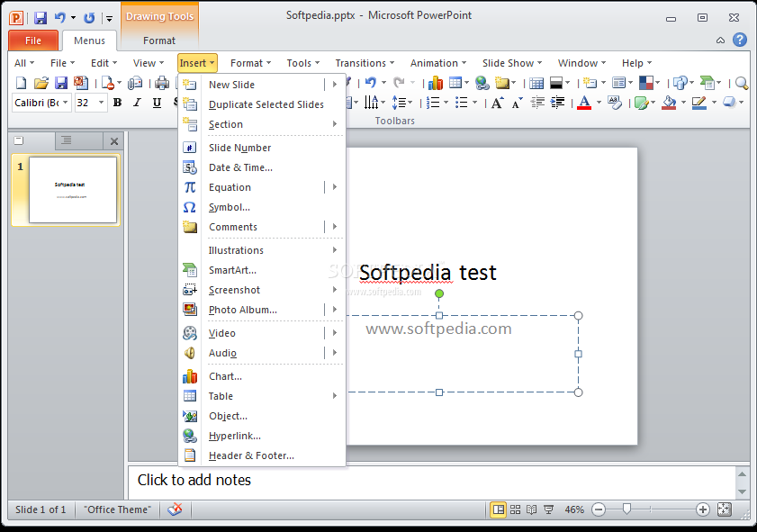Open the All menu dropdown
757x532 pixels.
point(24,63)
